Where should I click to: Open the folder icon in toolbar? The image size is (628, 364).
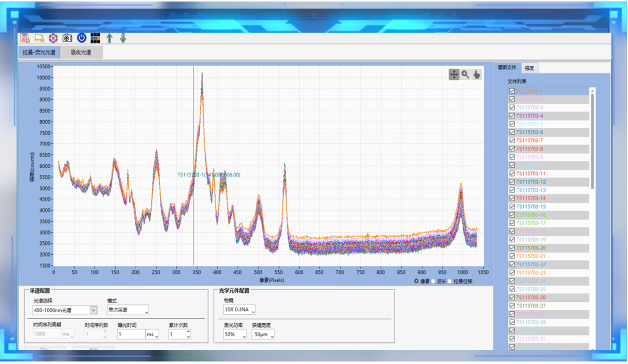point(39,38)
